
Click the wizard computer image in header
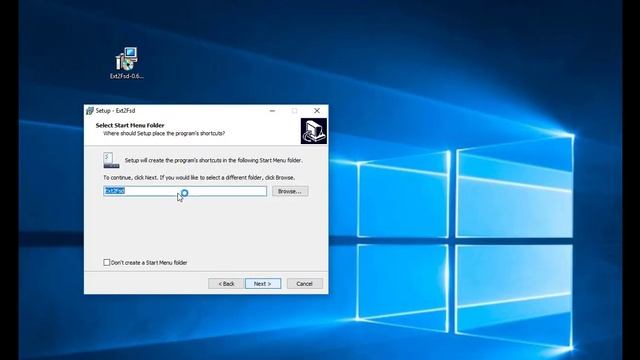[x=313, y=131]
